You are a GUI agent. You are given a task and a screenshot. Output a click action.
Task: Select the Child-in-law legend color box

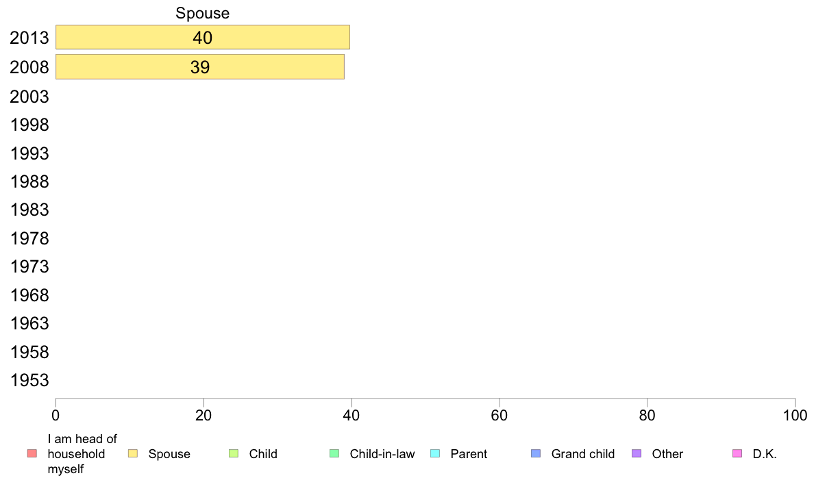click(334, 453)
